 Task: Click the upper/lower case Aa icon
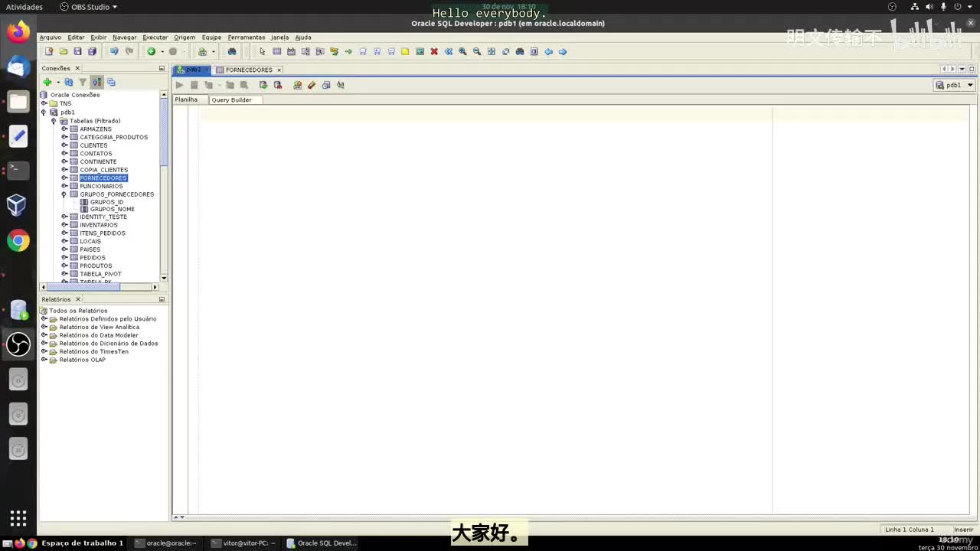(x=341, y=85)
